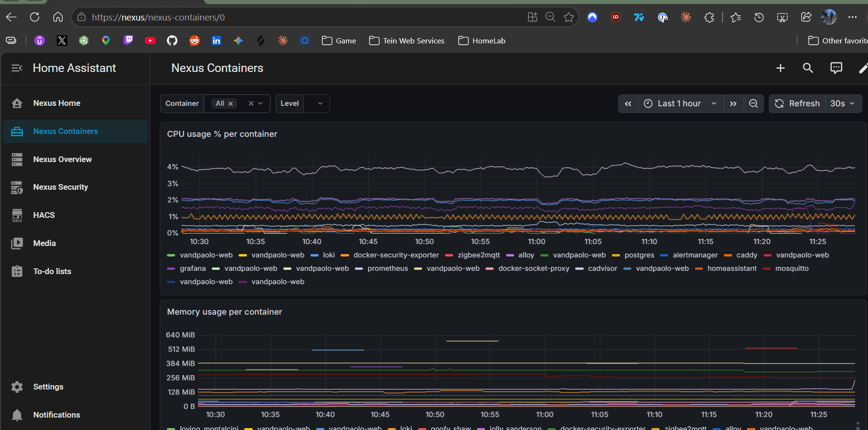Open Notifications in sidebar
The height and width of the screenshot is (430, 868).
click(75, 415)
